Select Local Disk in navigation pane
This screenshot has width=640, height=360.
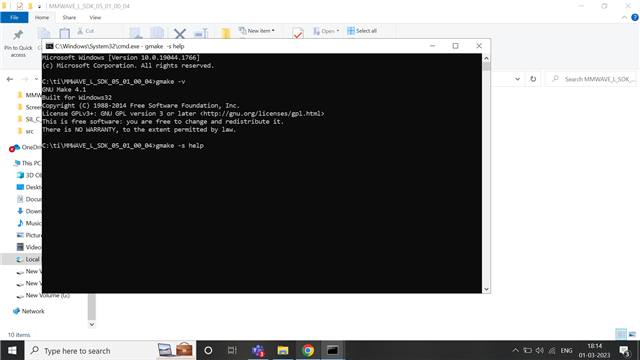click(x=28, y=259)
